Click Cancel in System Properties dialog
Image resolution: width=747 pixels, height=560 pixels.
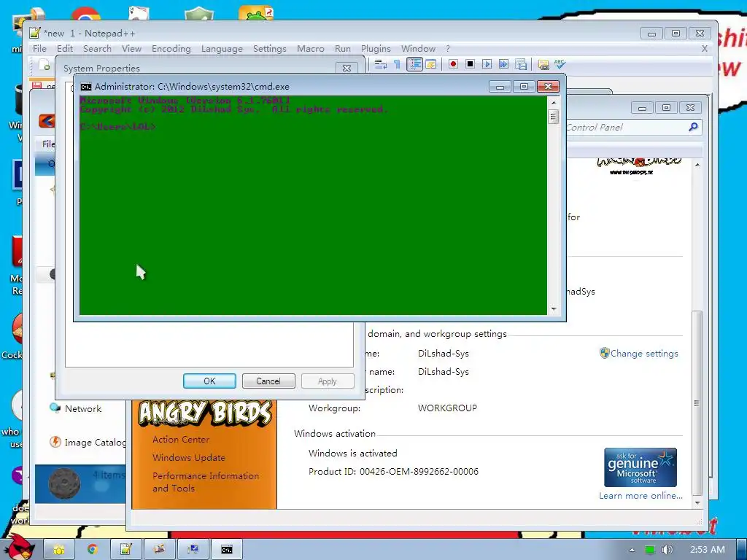(x=268, y=381)
